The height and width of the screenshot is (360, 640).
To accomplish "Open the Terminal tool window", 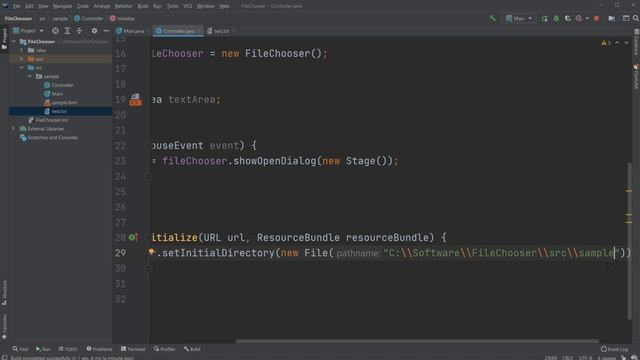I will 133,349.
